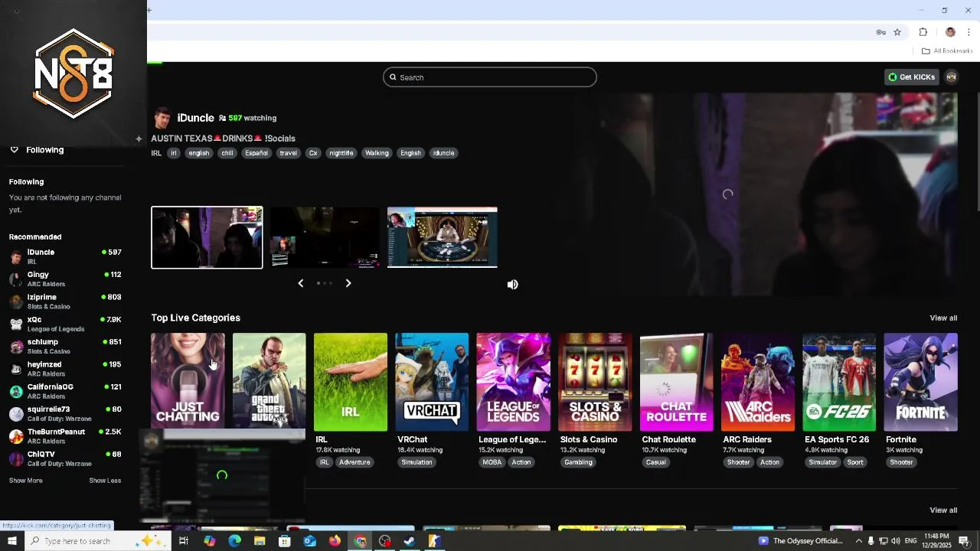Open the ARC Raiders category card
The height and width of the screenshot is (551, 980).
758,381
